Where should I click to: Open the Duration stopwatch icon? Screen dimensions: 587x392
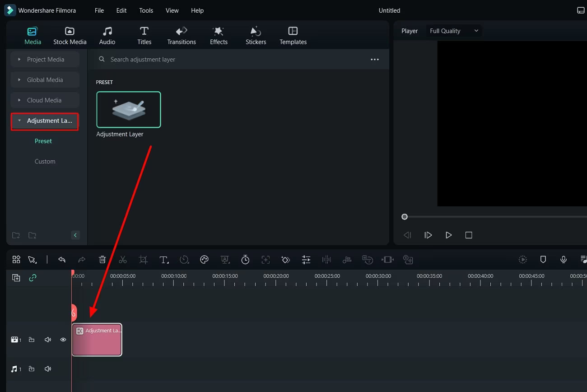point(245,259)
